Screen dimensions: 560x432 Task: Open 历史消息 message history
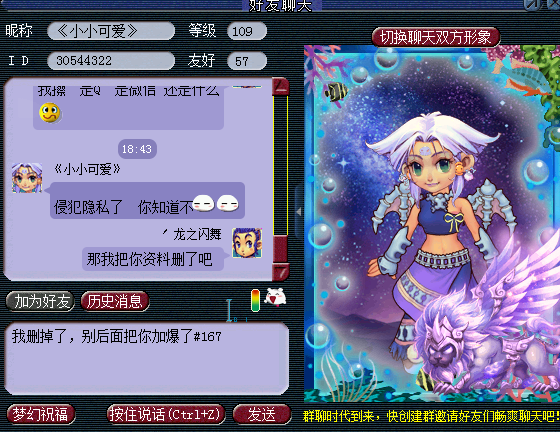tap(115, 301)
